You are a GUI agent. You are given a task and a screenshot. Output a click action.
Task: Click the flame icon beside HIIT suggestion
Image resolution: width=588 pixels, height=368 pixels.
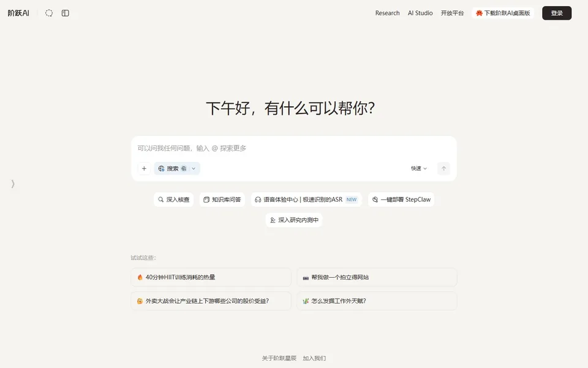point(140,277)
